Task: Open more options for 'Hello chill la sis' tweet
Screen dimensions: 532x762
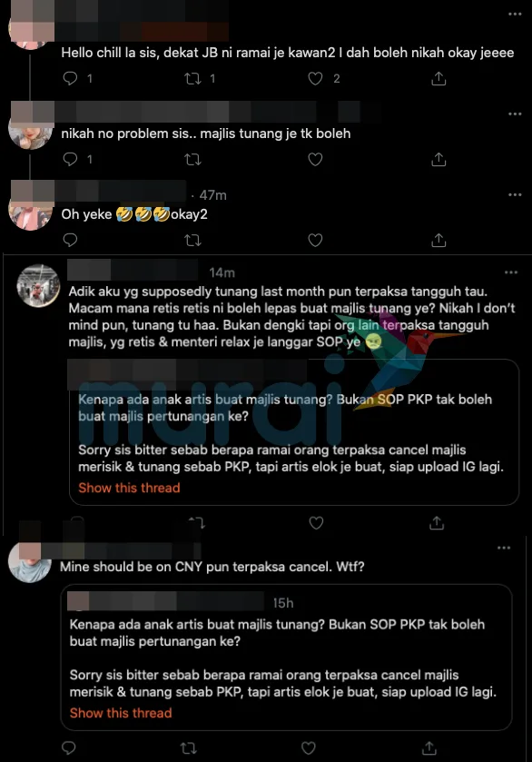Action: pyautogui.click(x=515, y=15)
